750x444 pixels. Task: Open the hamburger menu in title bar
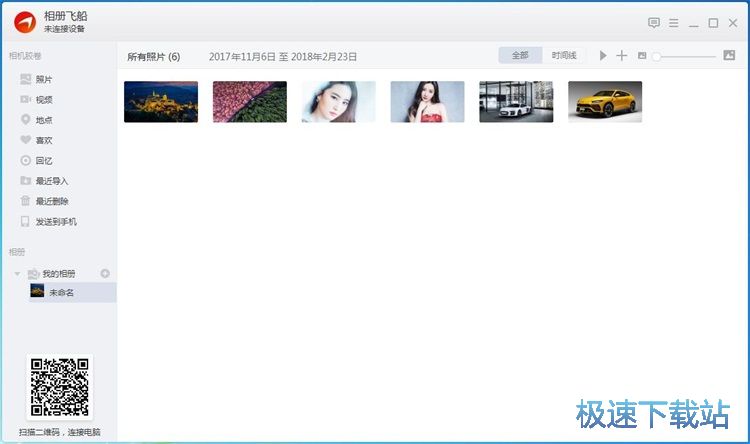click(673, 23)
